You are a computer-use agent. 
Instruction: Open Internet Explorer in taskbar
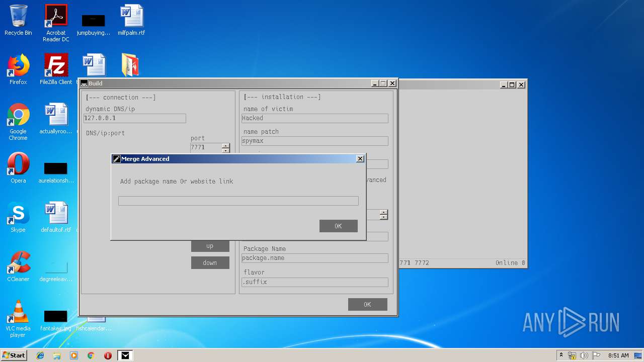click(40, 355)
